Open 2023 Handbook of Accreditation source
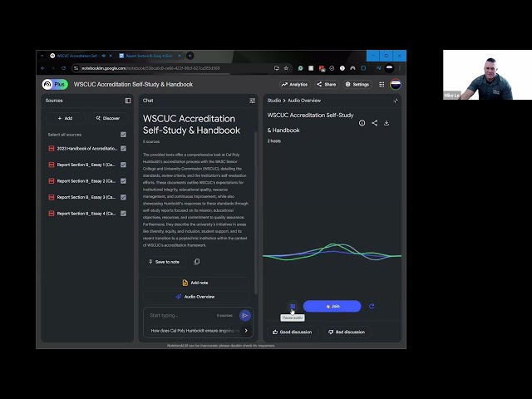 (x=86, y=149)
